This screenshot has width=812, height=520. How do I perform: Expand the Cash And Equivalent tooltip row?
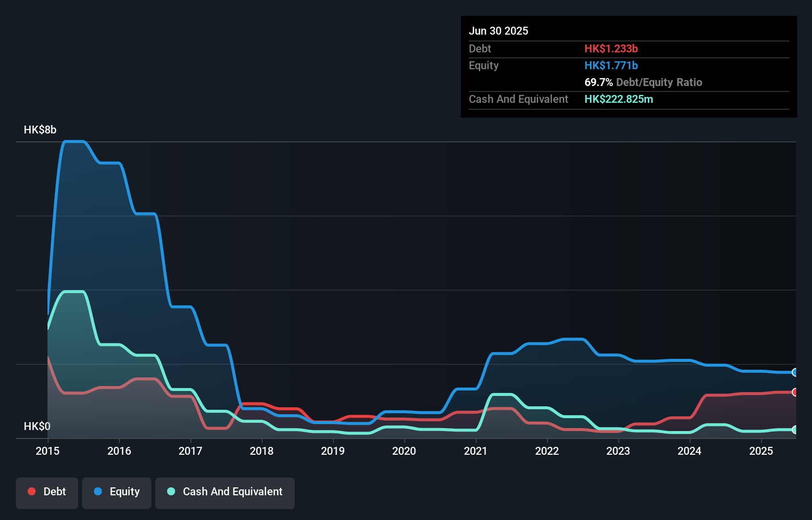pos(518,99)
